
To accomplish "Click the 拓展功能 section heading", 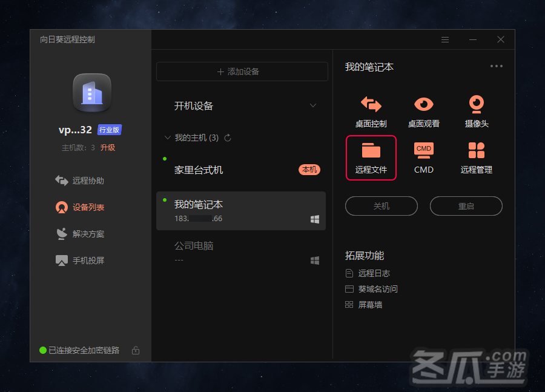I will click(365, 256).
